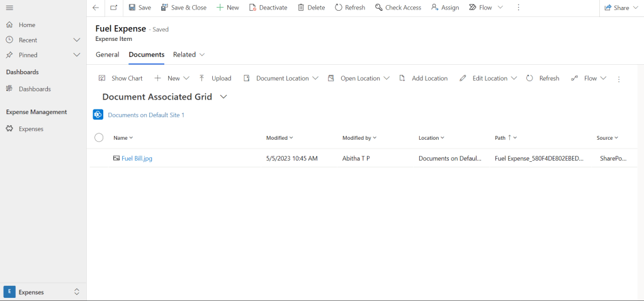The width and height of the screenshot is (644, 301).
Task: Expand the Recent section chevron
Action: point(77,40)
